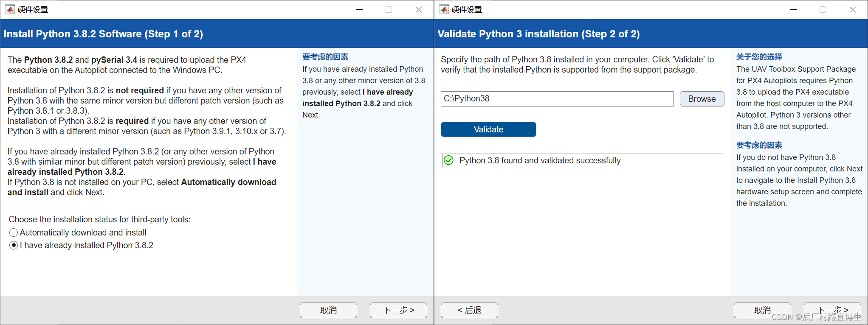Click 取消 in Install Python window

click(328, 310)
